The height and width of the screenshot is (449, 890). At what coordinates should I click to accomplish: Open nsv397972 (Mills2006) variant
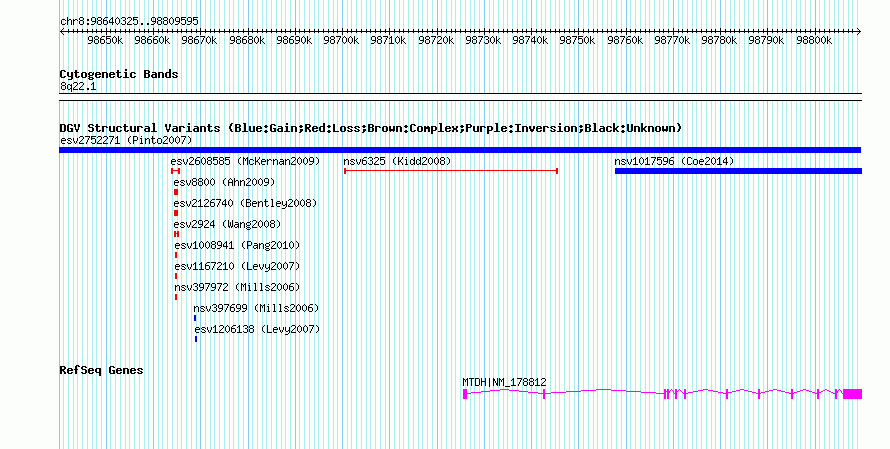point(237,287)
